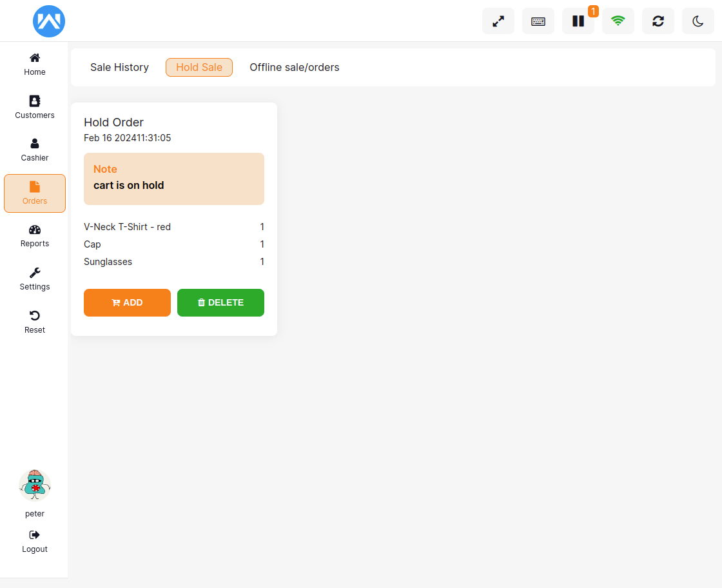This screenshot has height=588, width=722.
Task: Open Settings wrench in sidebar
Action: (x=35, y=279)
